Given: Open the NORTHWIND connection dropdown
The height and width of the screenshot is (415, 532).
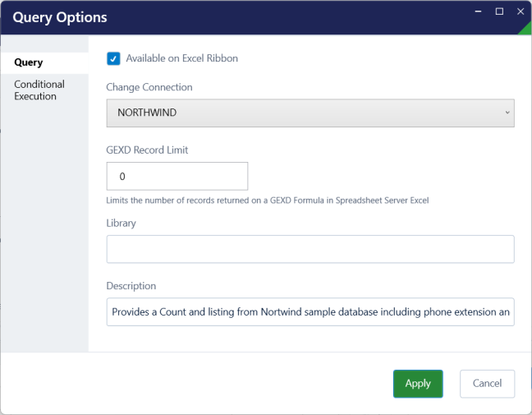Looking at the screenshot, I should [310, 113].
